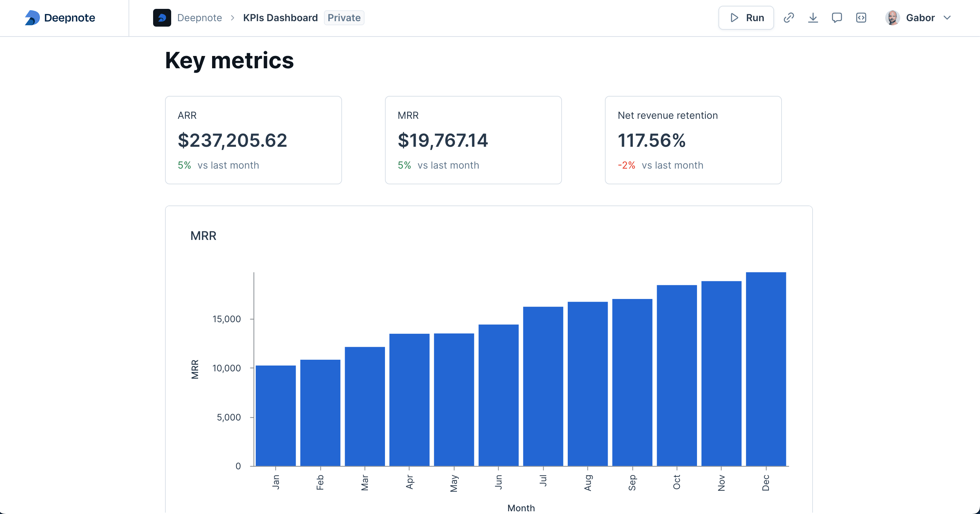This screenshot has height=514, width=980.
Task: Click the 10,000 y-axis tick label
Action: 226,368
